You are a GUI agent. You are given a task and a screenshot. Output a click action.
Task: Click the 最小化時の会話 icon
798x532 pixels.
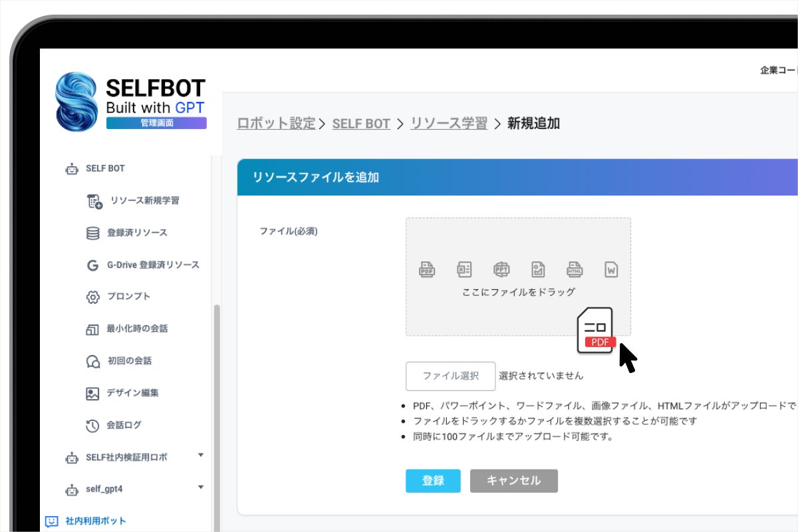(x=92, y=329)
